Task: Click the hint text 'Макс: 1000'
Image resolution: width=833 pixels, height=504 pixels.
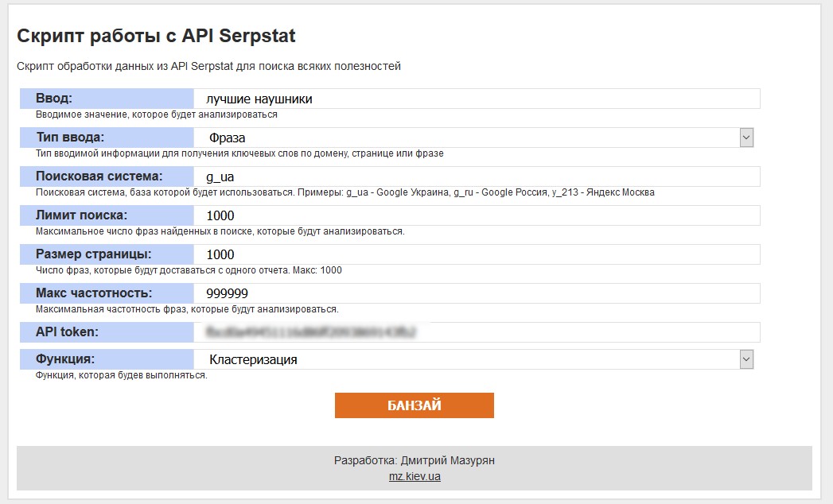Action: [x=317, y=270]
